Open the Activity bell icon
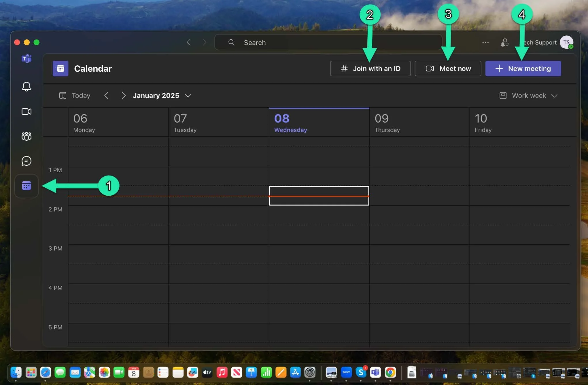Viewport: 588px width, 385px height. click(x=26, y=87)
